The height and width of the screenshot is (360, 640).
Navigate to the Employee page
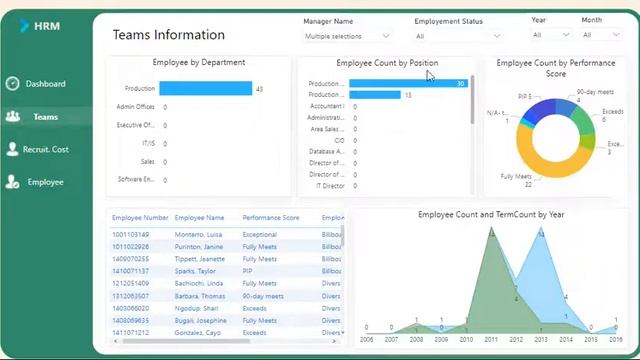[x=46, y=182]
